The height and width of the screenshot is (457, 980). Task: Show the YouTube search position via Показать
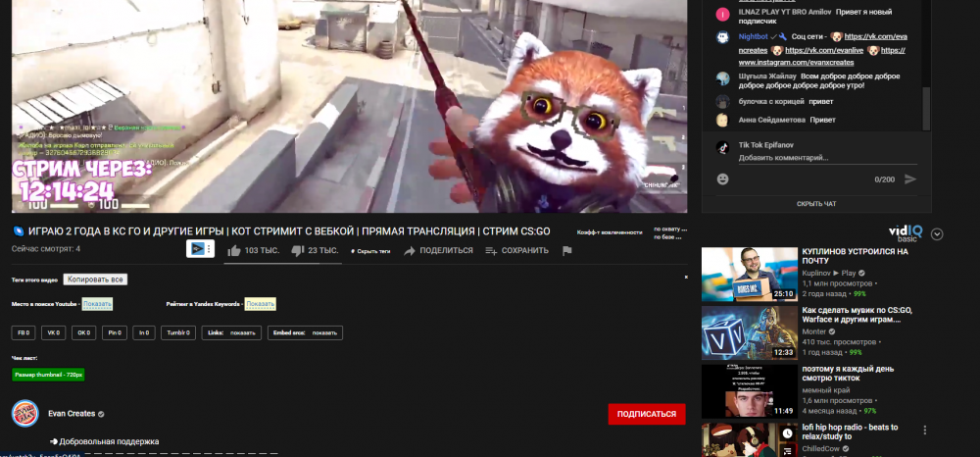97,304
